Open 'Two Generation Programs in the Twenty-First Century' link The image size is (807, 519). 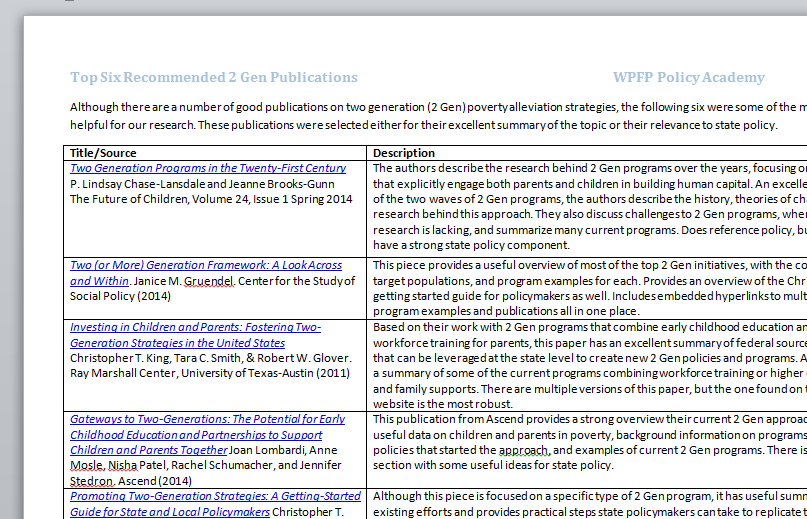click(208, 168)
